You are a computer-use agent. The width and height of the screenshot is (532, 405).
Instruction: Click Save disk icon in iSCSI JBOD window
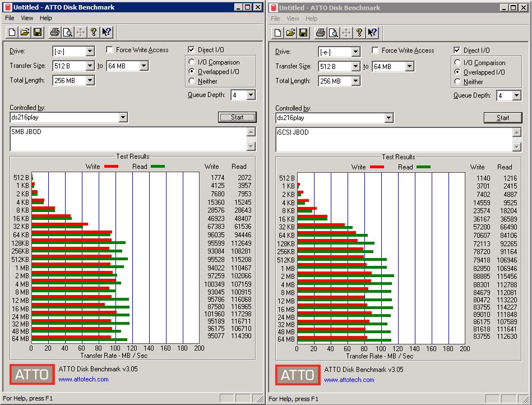coord(303,33)
